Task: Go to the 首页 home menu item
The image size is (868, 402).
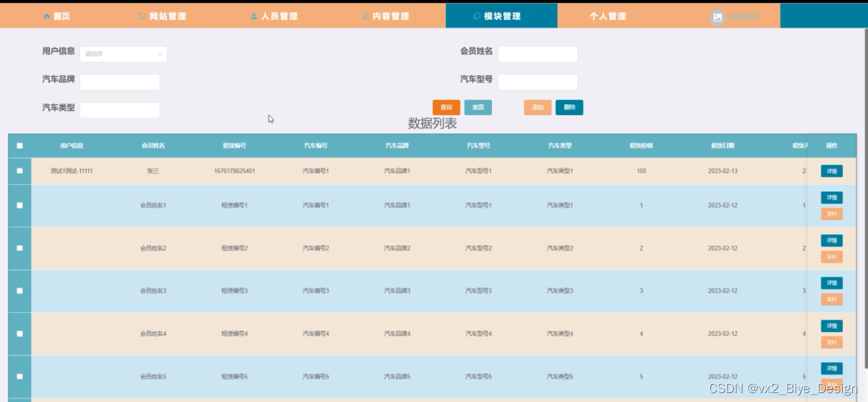Action: (57, 16)
